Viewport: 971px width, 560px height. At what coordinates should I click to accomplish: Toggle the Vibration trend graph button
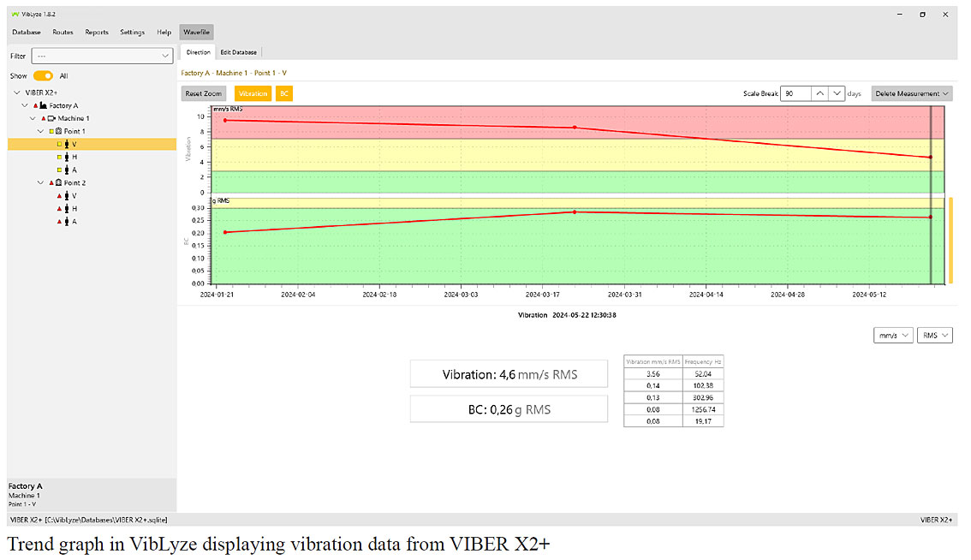pos(253,93)
